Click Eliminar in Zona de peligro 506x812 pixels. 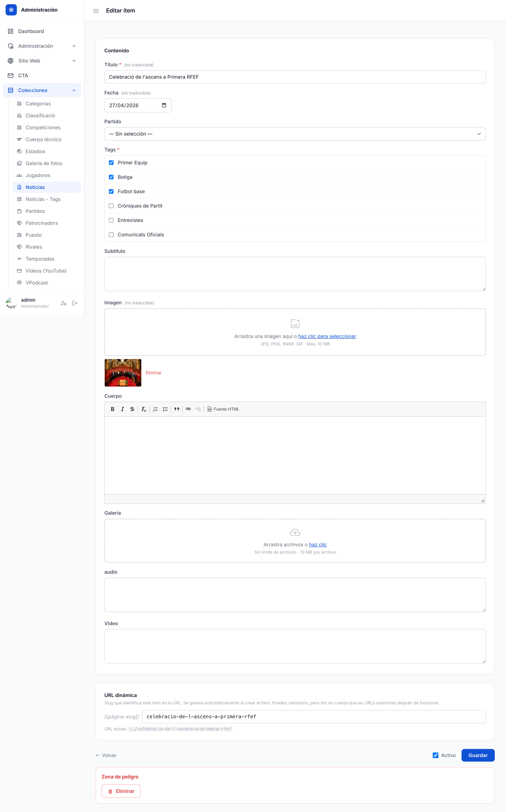121,791
